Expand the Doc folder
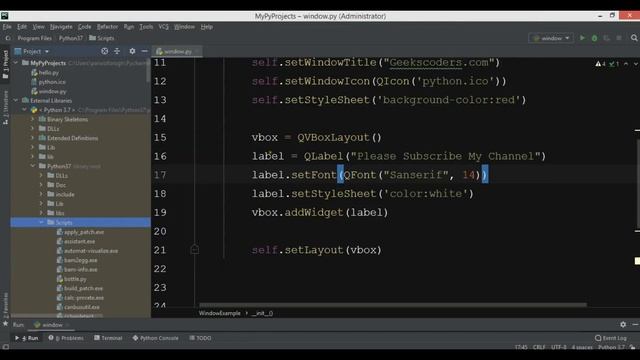640x360 pixels. [x=41, y=185]
